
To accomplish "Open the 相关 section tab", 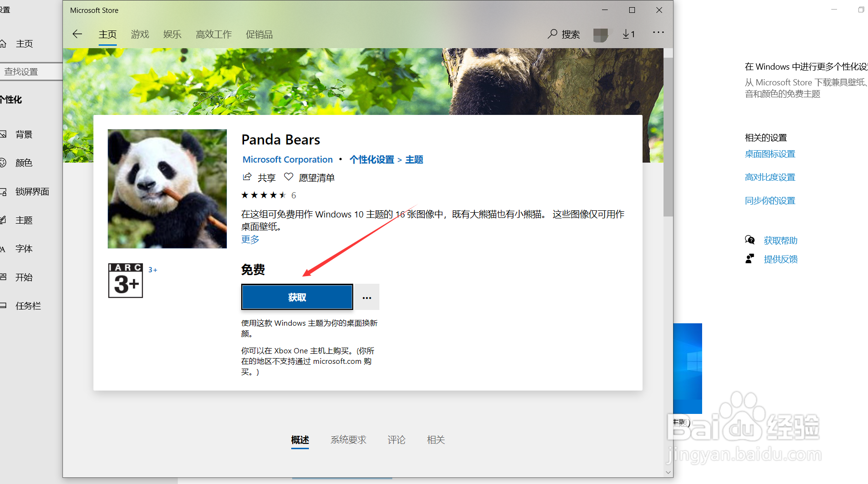I will point(436,440).
